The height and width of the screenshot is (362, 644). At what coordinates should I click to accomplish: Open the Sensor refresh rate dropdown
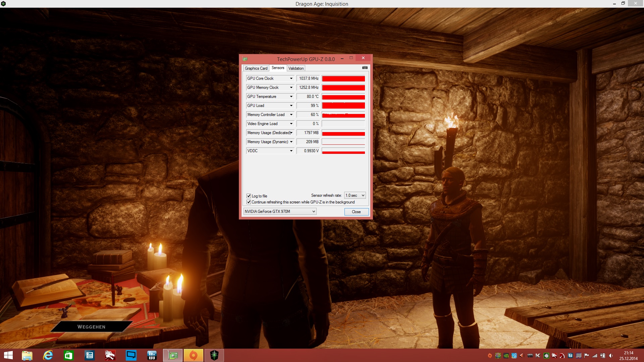pyautogui.click(x=355, y=195)
